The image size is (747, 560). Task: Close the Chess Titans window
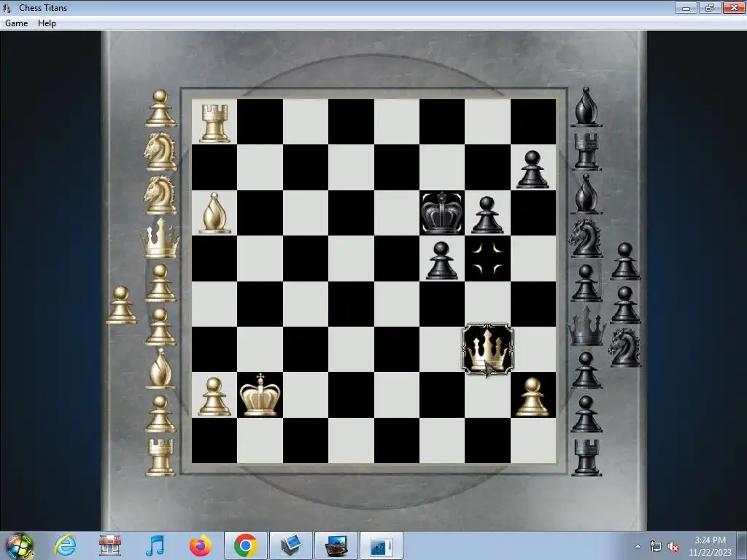734,7
